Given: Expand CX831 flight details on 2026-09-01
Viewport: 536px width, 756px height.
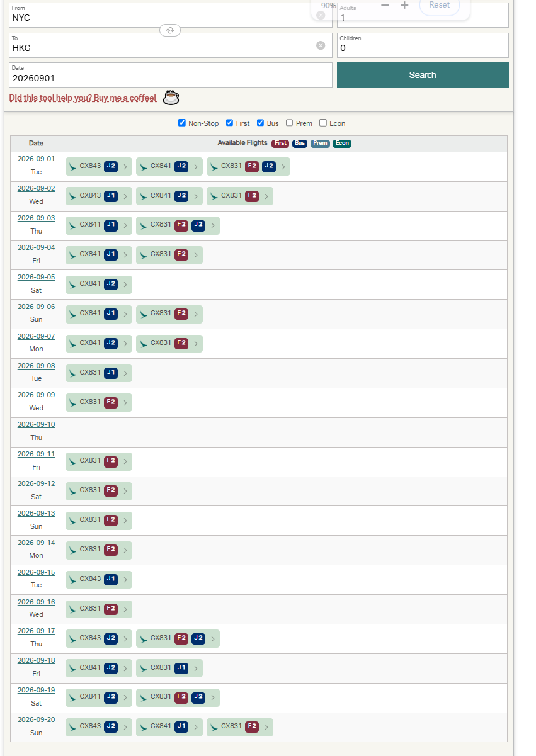Looking at the screenshot, I should tap(283, 167).
